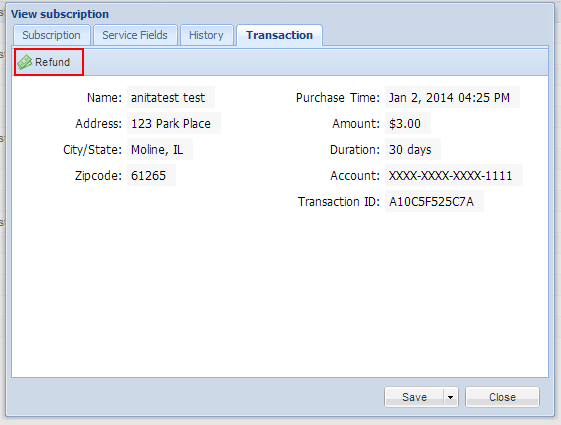Viewport: 561px width, 425px height.
Task: Click the Transaction tab
Action: point(279,35)
